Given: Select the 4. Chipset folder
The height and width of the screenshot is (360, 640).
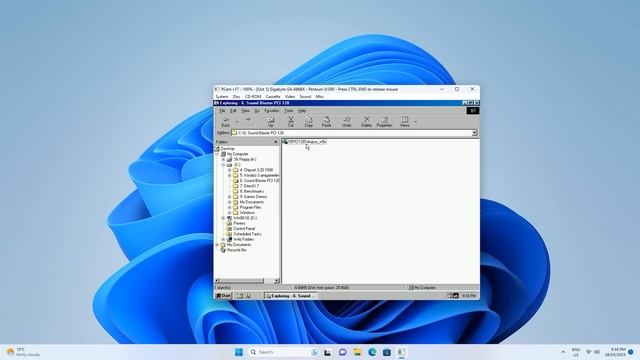Looking at the screenshot, I should click(256, 170).
